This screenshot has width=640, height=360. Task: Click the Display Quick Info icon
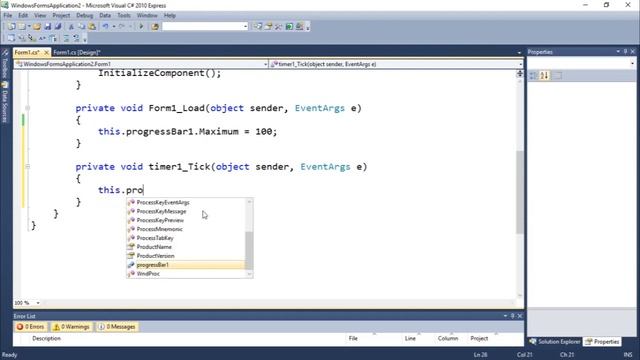(32, 38)
